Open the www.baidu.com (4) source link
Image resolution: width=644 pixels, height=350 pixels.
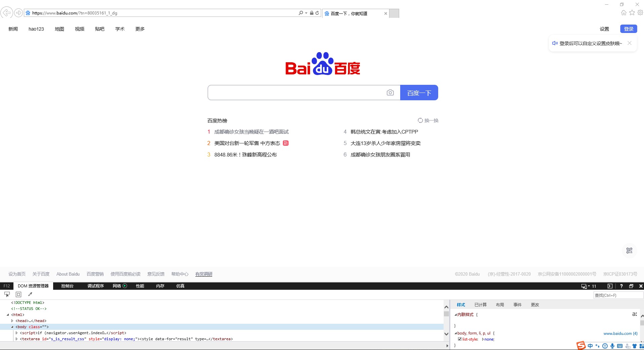click(620, 334)
